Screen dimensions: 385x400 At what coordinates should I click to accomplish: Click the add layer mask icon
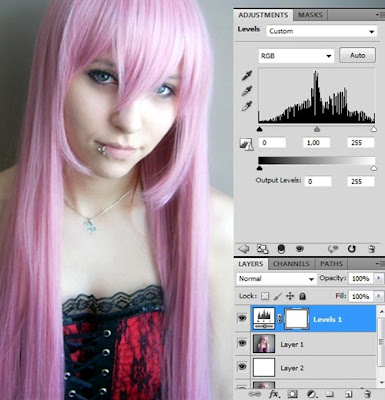tap(293, 394)
